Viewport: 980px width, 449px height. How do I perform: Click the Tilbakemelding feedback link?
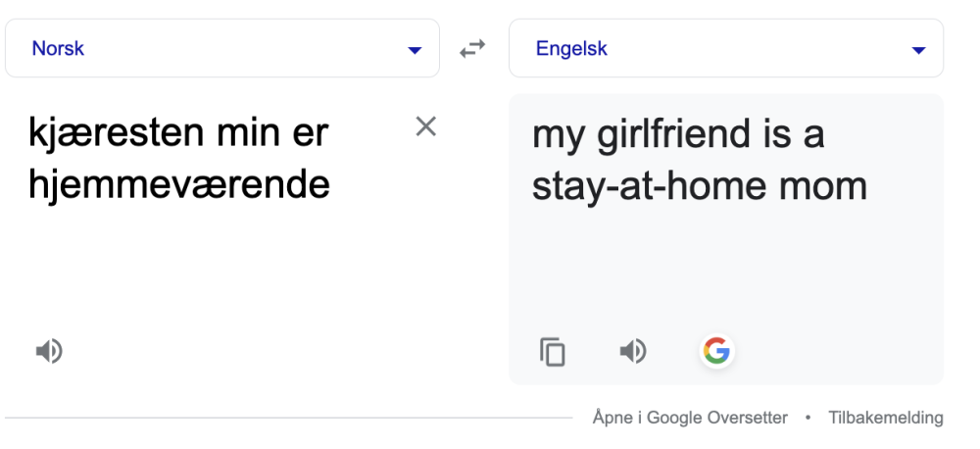pyautogui.click(x=886, y=417)
